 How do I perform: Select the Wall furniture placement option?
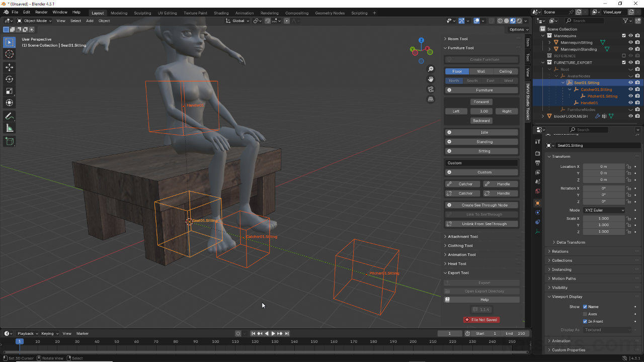[x=481, y=71]
